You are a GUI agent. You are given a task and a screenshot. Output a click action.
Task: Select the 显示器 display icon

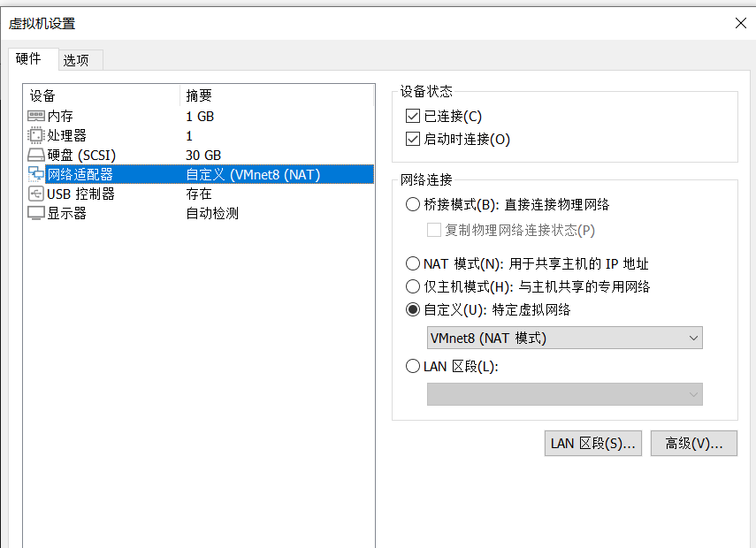[35, 213]
